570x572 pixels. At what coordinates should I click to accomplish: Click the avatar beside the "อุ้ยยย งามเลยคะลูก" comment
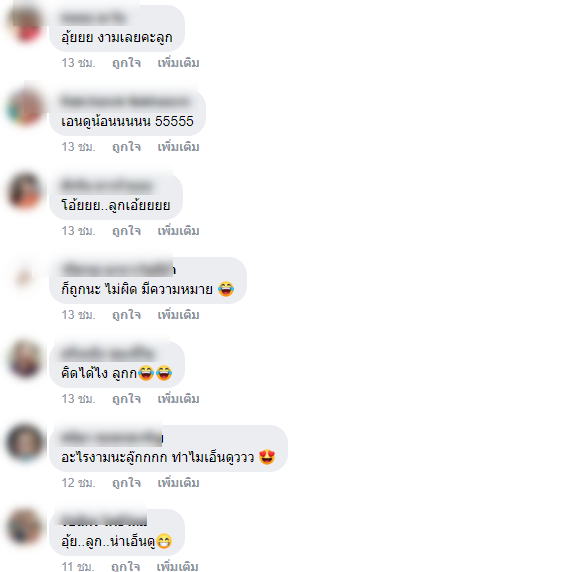click(25, 23)
